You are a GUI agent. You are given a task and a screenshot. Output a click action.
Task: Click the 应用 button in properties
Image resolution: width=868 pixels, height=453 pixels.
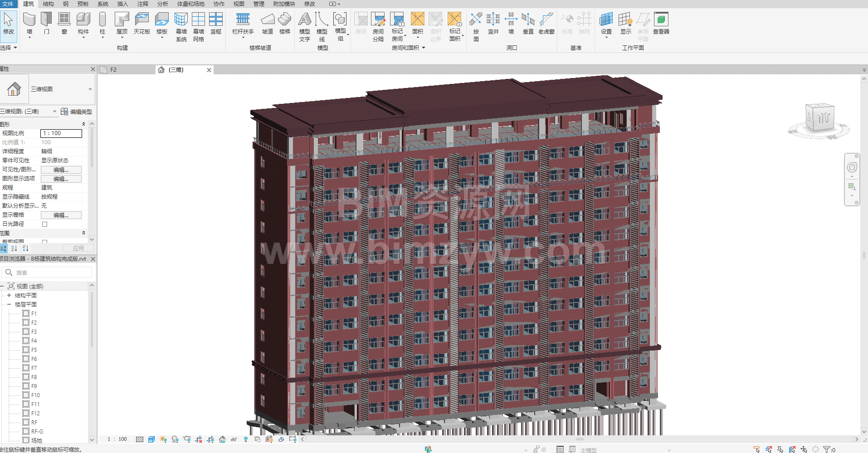(x=78, y=248)
